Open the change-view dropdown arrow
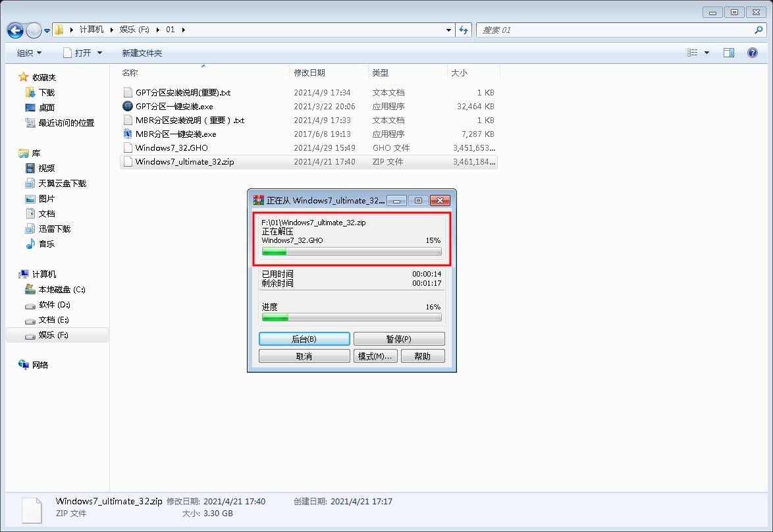 click(706, 51)
